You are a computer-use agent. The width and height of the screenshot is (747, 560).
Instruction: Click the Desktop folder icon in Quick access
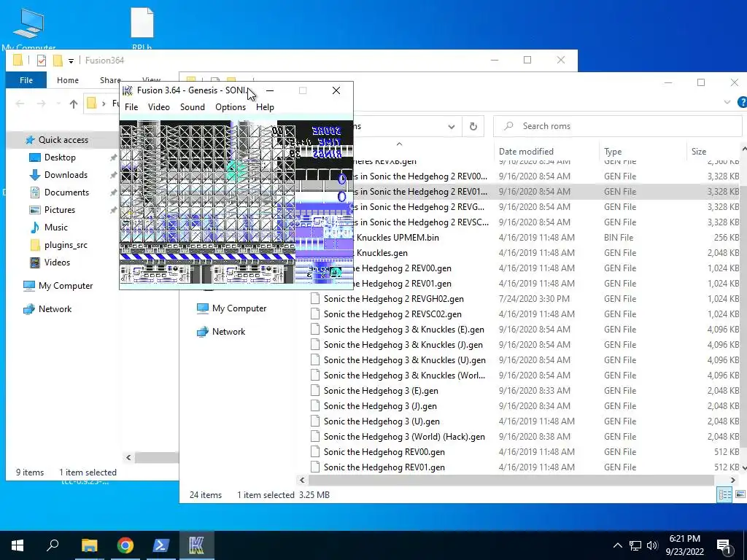point(35,157)
